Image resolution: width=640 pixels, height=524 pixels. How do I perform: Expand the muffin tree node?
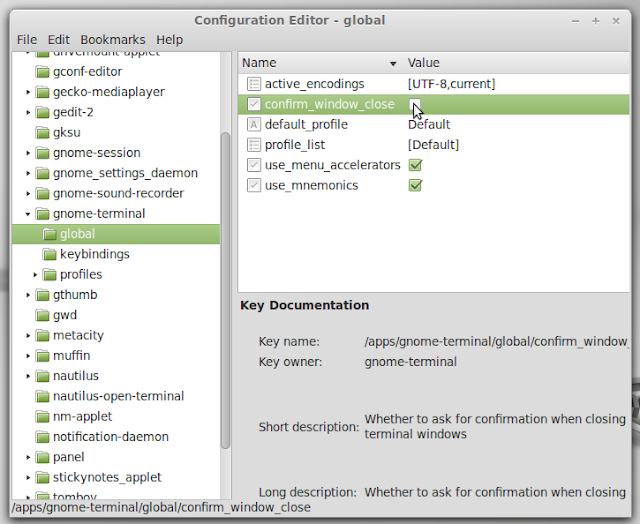(28, 356)
